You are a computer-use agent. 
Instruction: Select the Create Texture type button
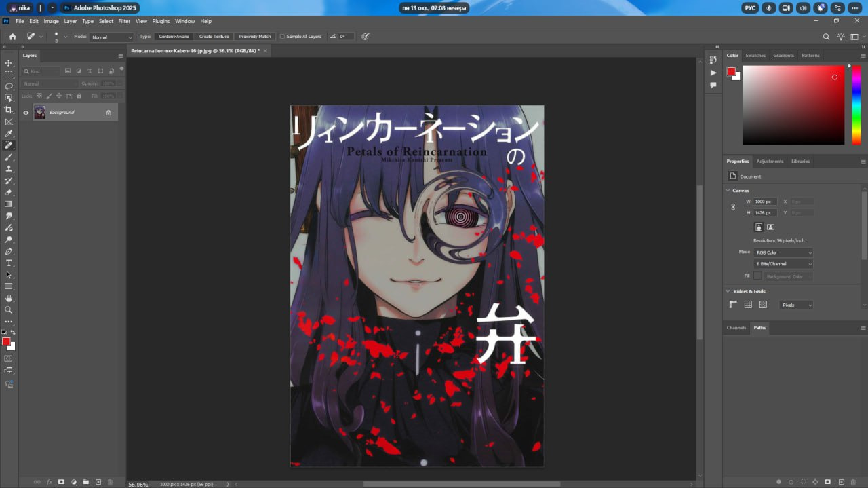[214, 37]
